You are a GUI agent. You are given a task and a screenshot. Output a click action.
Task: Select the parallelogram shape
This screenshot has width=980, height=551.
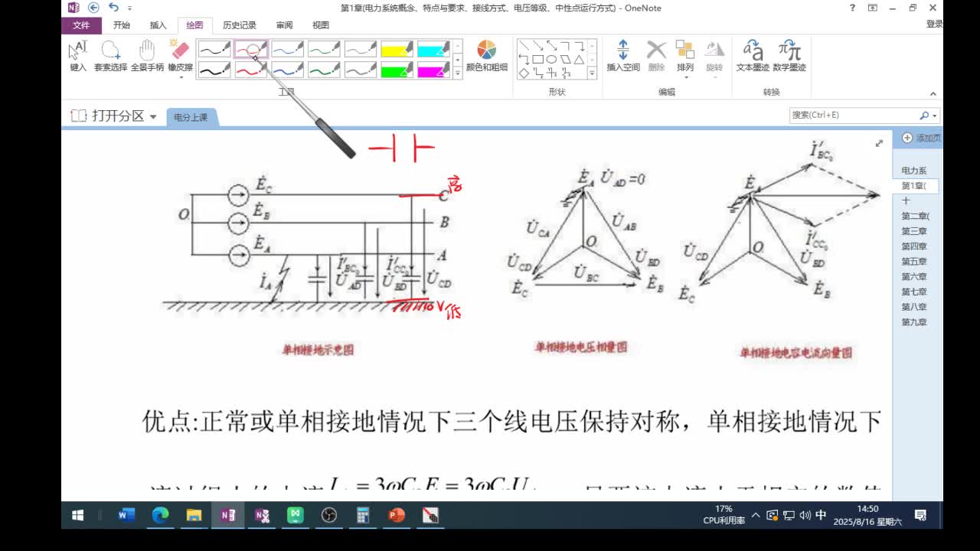pyautogui.click(x=566, y=59)
